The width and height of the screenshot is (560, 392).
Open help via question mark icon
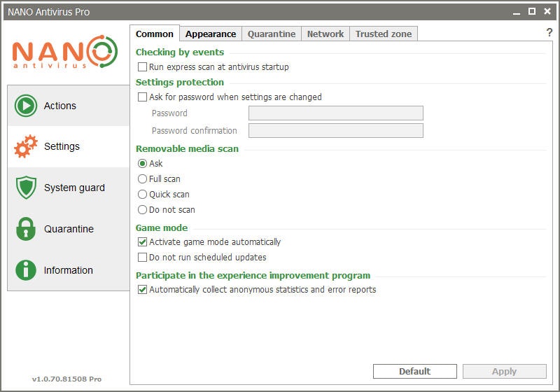point(549,32)
